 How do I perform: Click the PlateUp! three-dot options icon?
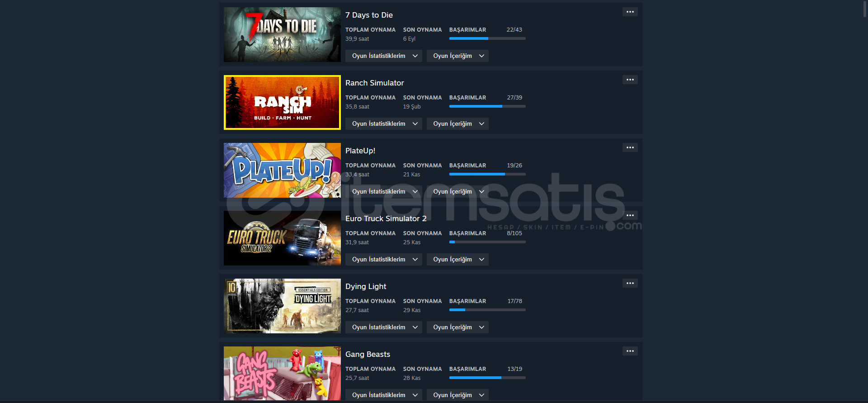[630, 147]
